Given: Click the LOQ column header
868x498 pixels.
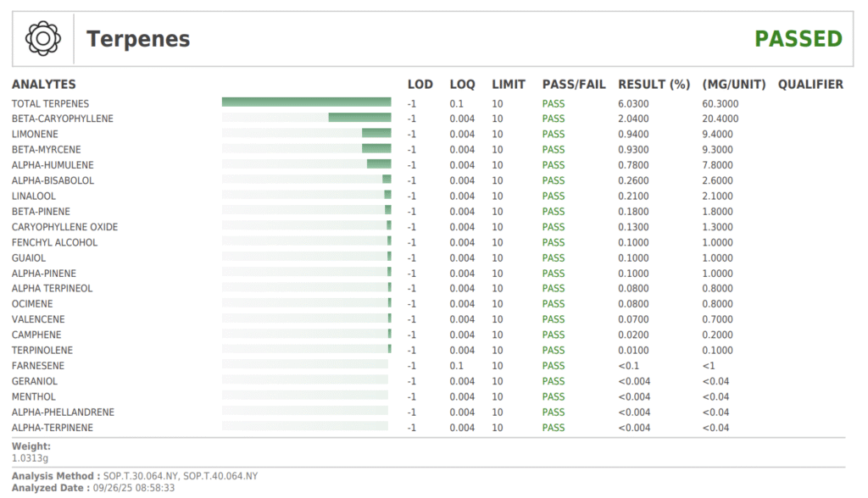Looking at the screenshot, I should pos(462,85).
